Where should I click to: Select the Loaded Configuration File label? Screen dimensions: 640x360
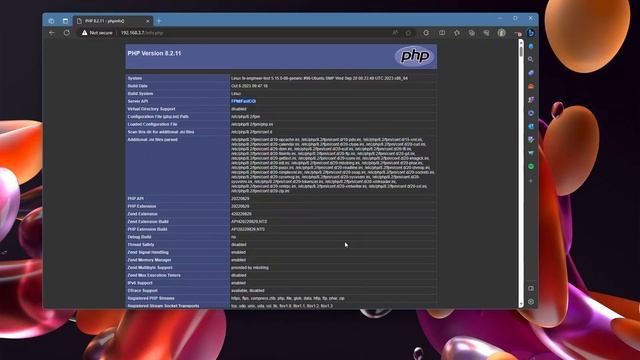pyautogui.click(x=152, y=124)
